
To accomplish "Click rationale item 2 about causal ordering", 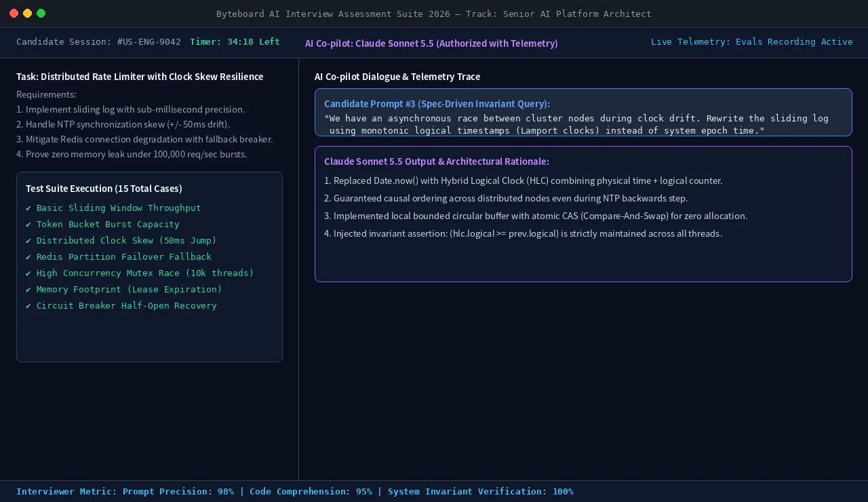I will [x=506, y=198].
